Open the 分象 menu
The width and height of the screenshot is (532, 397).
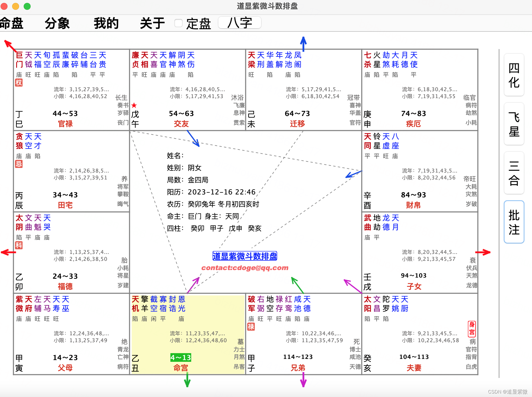57,23
